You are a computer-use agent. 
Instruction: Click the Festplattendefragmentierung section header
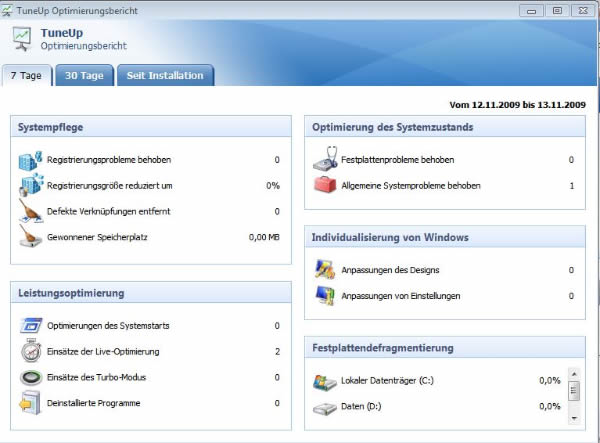pos(445,347)
